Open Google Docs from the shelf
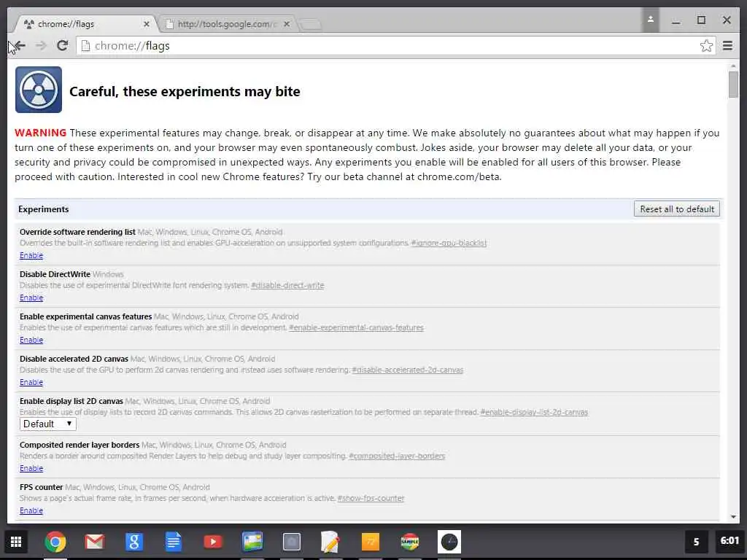Viewport: 747px width, 560px height. 174,542
